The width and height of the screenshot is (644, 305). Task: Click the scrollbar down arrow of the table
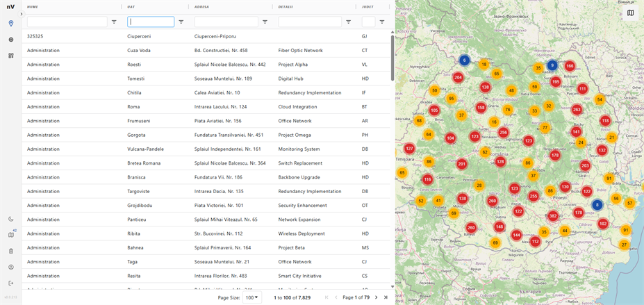click(393, 286)
